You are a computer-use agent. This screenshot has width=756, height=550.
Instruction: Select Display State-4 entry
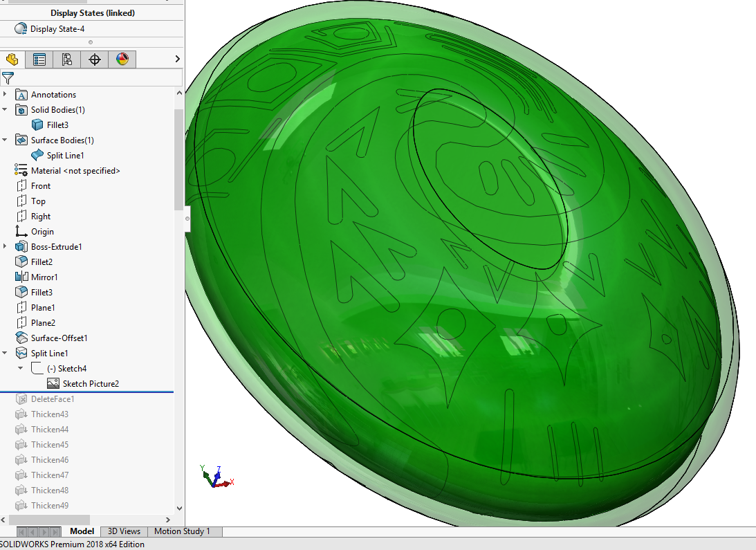(57, 29)
